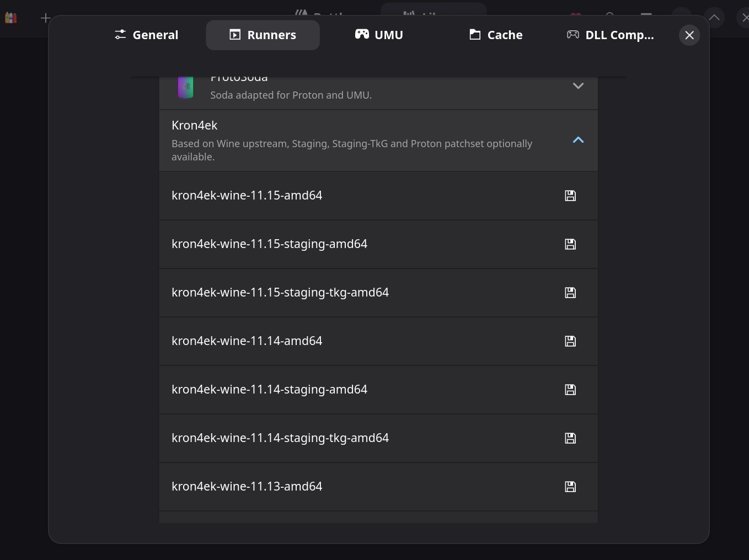749x560 pixels.
Task: Switch to the General tab
Action: click(146, 35)
